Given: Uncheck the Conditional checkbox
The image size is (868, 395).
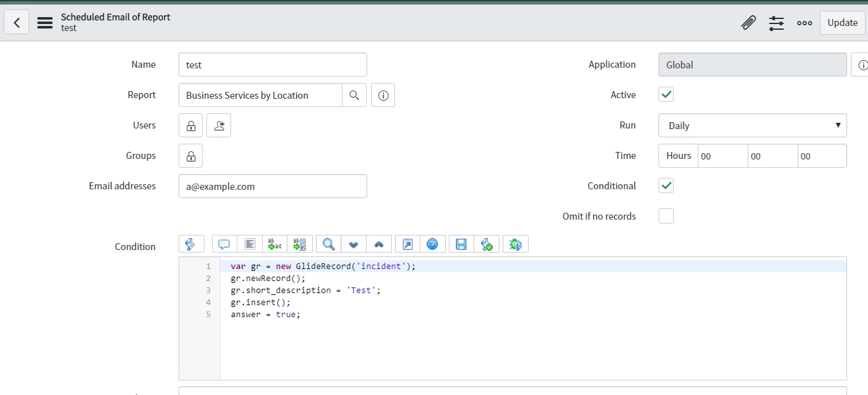Looking at the screenshot, I should [666, 186].
